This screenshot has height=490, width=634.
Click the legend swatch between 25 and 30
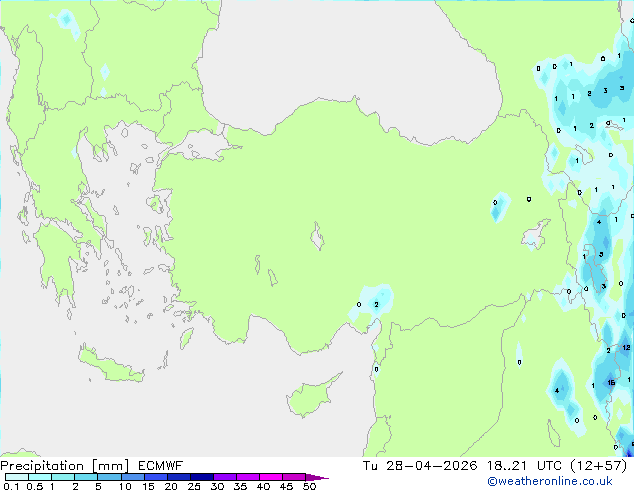pyautogui.click(x=201, y=477)
